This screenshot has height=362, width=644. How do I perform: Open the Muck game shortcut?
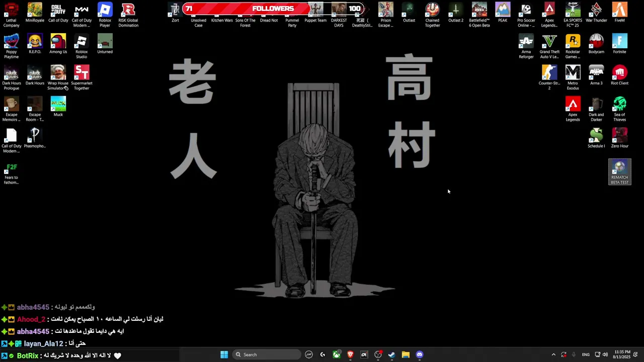(58, 106)
